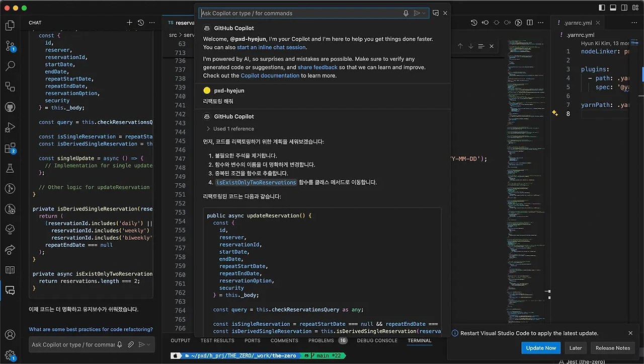Toggle find in selection
644x364 pixels.
481,46
